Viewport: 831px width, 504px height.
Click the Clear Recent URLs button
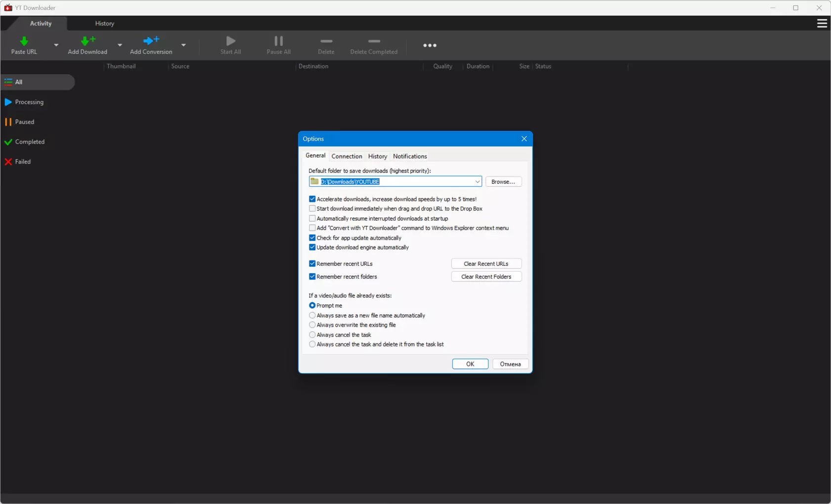(486, 264)
